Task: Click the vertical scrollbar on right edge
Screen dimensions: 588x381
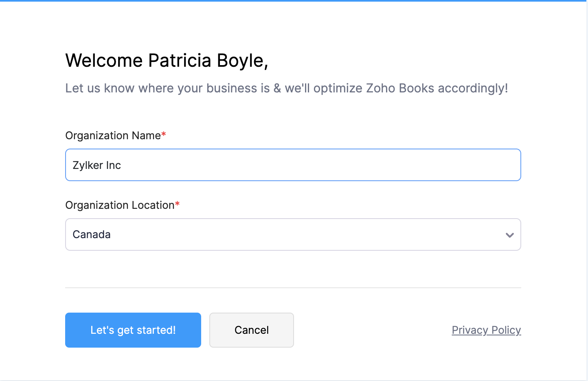Action: click(x=587, y=190)
